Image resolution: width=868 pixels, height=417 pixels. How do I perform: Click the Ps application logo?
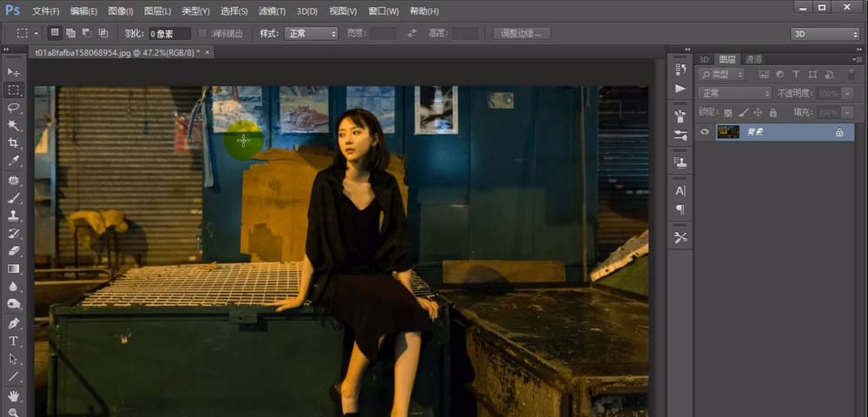(13, 10)
